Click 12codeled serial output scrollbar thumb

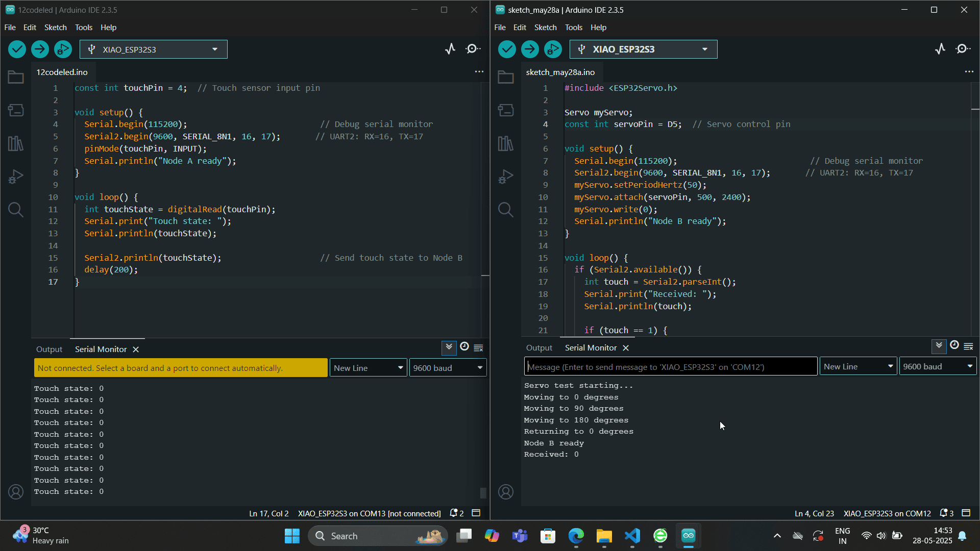(483, 493)
